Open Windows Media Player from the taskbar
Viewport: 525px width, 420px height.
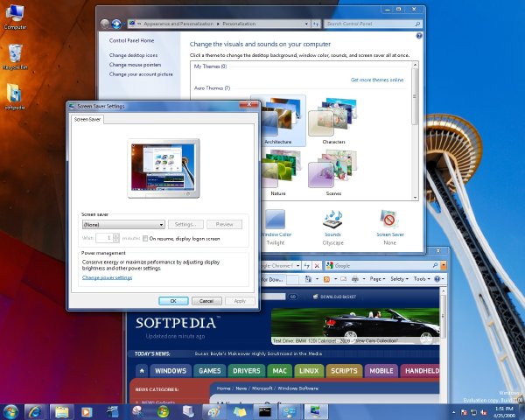tap(86, 411)
